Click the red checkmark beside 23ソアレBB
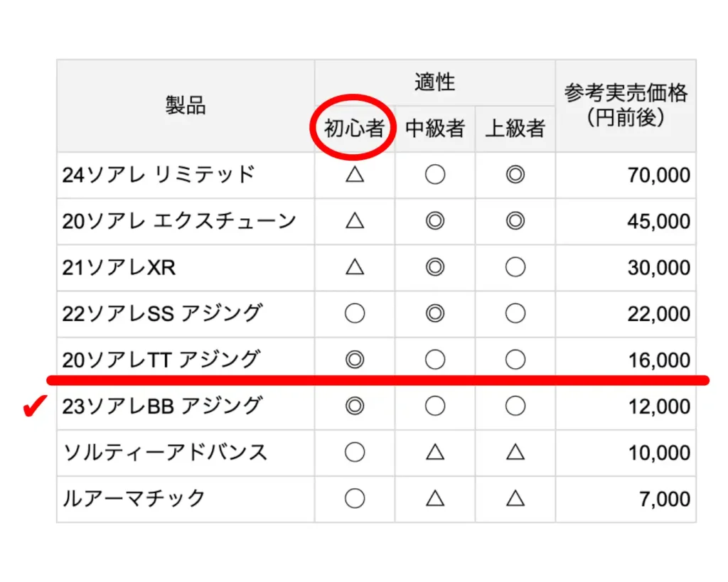This screenshot has width=728, height=582. point(33,408)
